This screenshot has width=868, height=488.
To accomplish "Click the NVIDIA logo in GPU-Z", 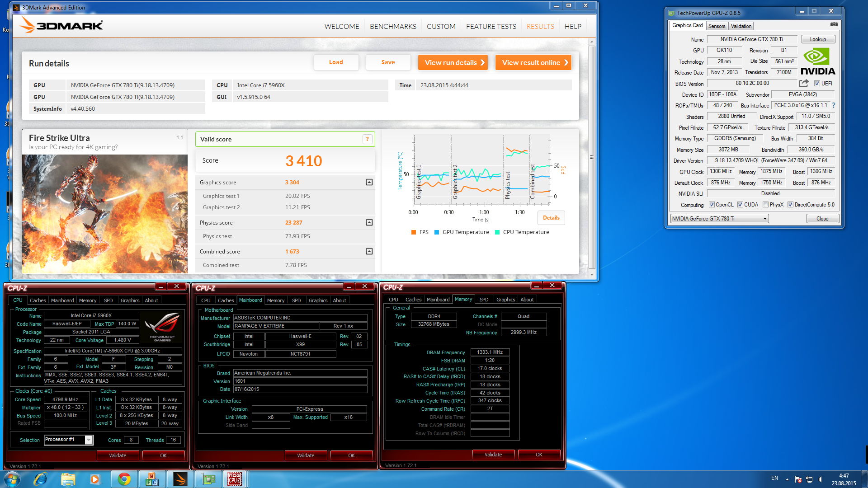I will pos(818,61).
